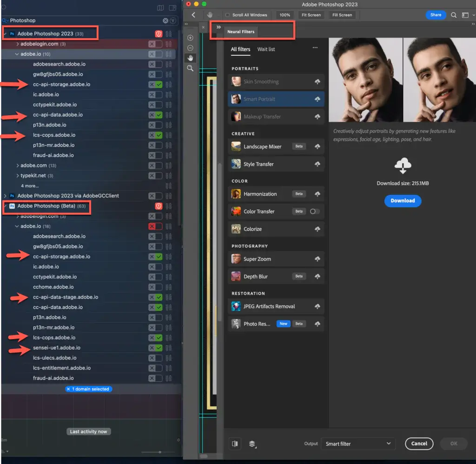
Task: Toggle rule for first adobesearch.adobe.io
Action: (x=155, y=64)
